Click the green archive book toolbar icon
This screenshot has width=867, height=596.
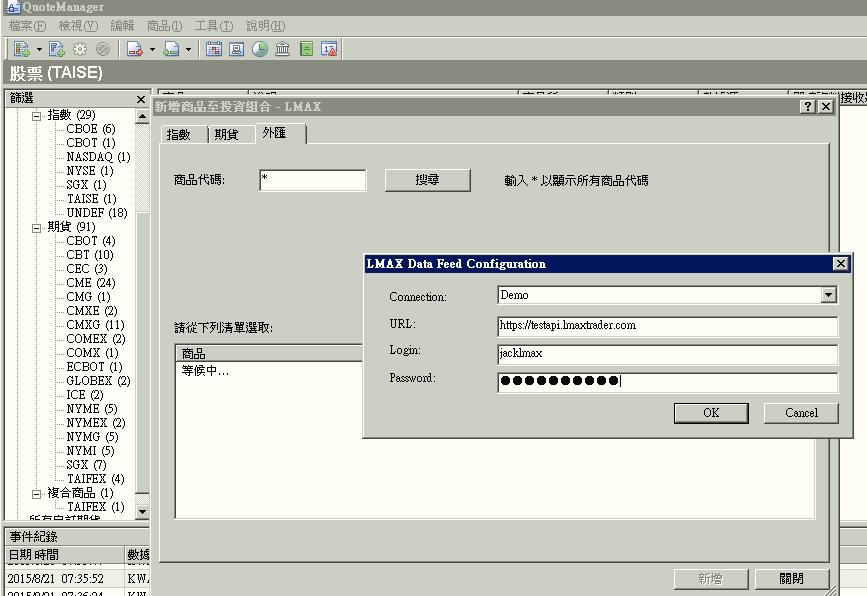pos(306,49)
